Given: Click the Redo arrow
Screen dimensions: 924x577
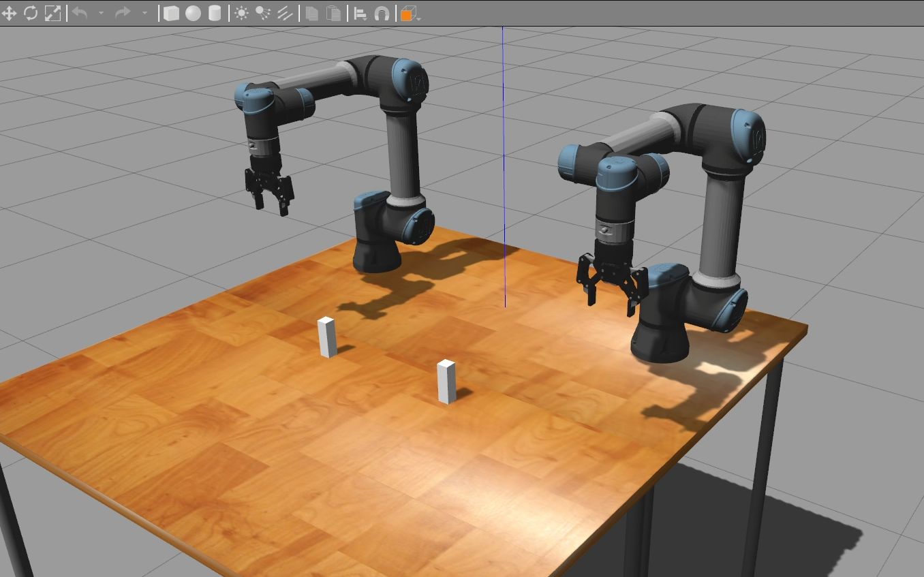Looking at the screenshot, I should tap(123, 13).
